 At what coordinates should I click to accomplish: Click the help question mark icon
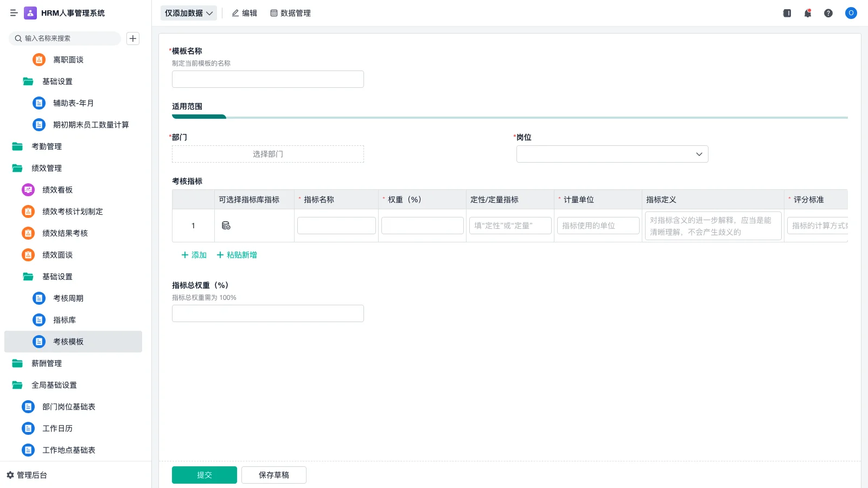coord(828,13)
